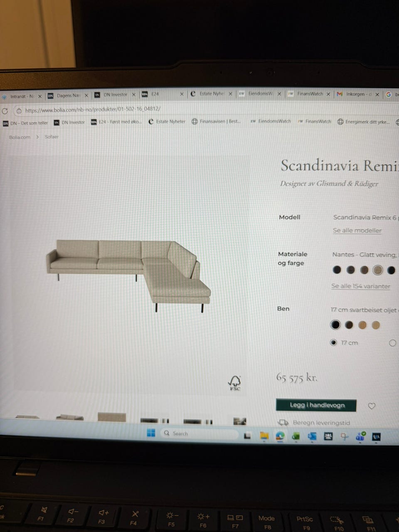This screenshot has height=532, width=399.
Task: Close the E24 tab
Action: click(182, 94)
